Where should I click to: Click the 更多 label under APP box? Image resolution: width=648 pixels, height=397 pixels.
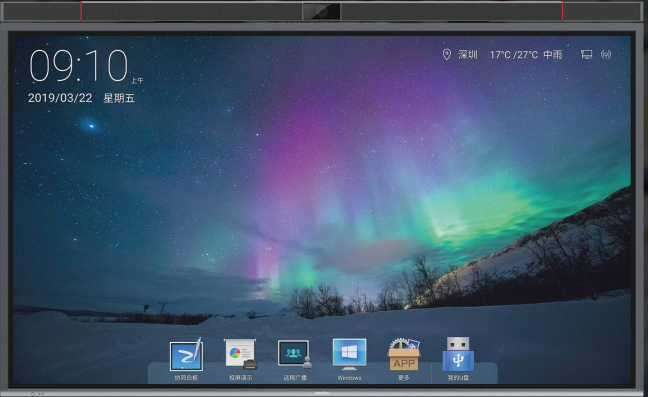click(x=404, y=378)
